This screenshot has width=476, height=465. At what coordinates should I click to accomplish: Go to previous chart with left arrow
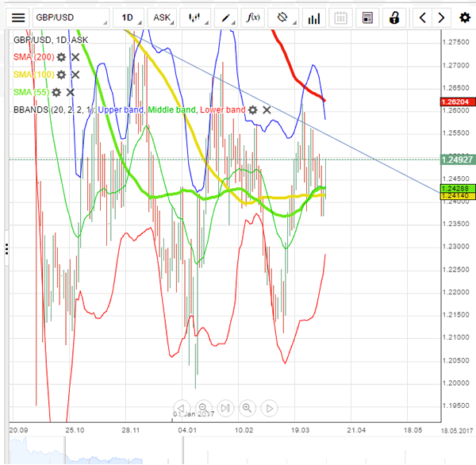tap(424, 17)
